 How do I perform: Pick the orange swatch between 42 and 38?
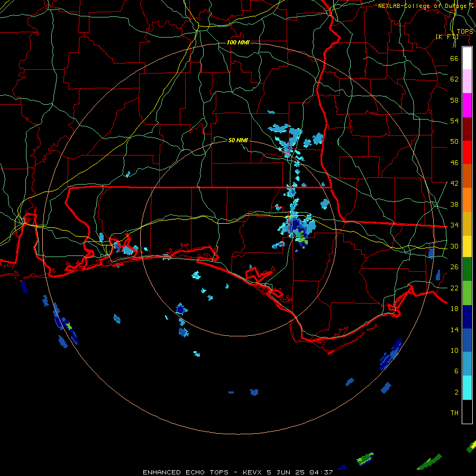pos(467,200)
